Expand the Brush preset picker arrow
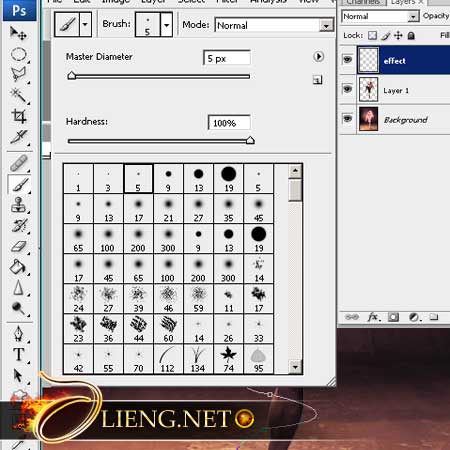This screenshot has width=450, height=450. (166, 25)
